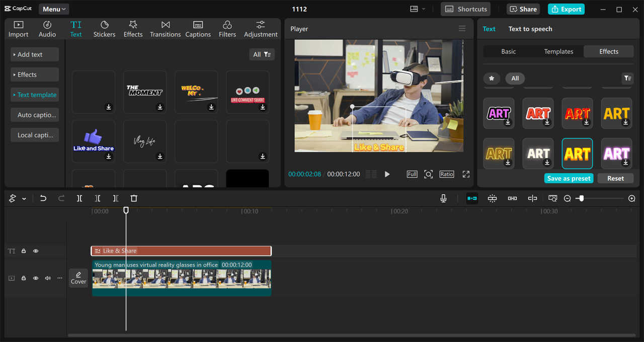Open Local captions option
Screen dimensions: 644x342
[35, 135]
